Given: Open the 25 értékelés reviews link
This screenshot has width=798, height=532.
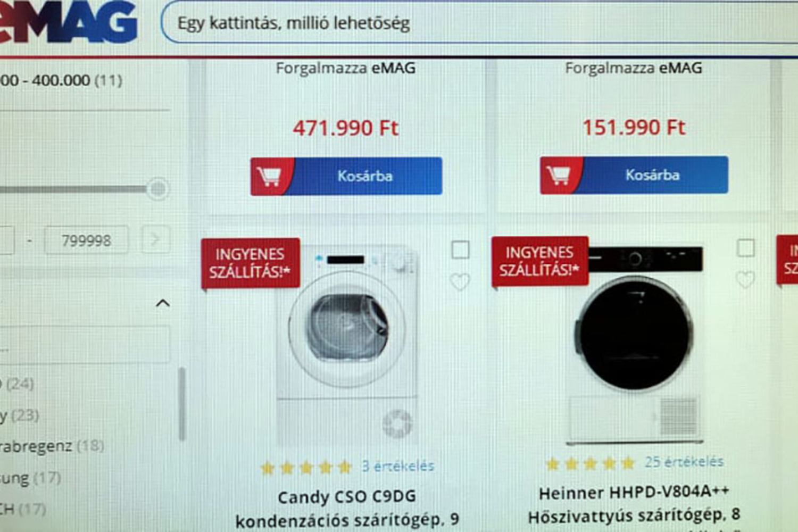Looking at the screenshot, I should click(684, 462).
